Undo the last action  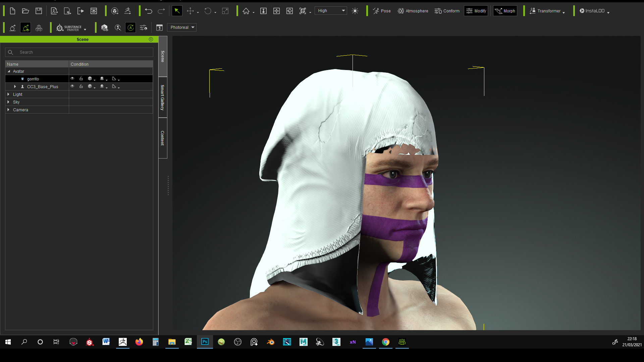[149, 11]
